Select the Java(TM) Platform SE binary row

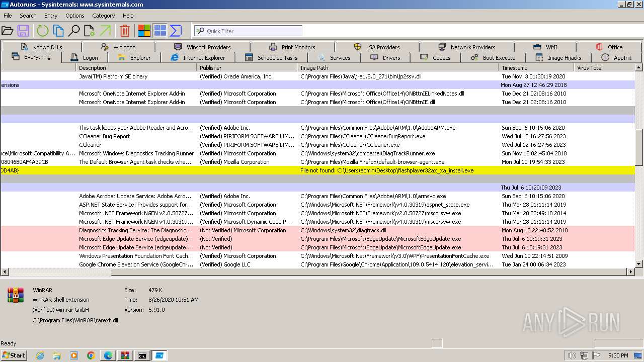point(317,76)
